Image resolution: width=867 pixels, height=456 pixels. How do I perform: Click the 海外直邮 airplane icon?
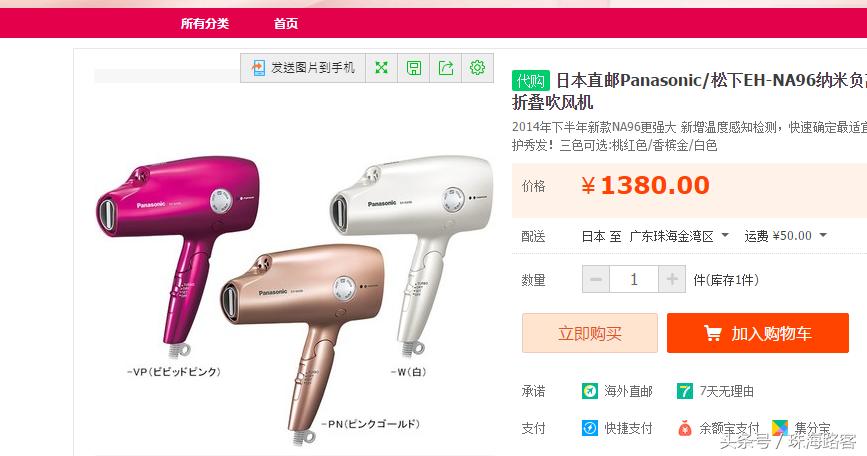tap(590, 391)
